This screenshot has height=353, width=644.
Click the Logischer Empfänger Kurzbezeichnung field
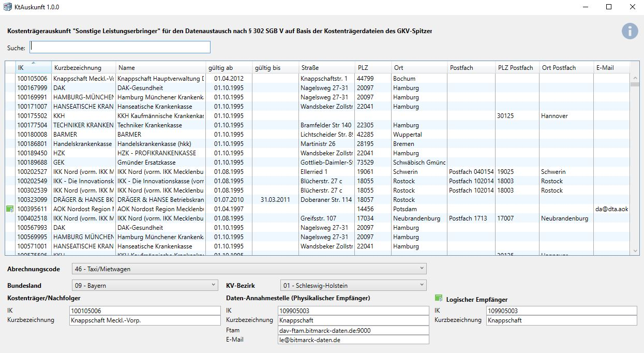[562, 320]
